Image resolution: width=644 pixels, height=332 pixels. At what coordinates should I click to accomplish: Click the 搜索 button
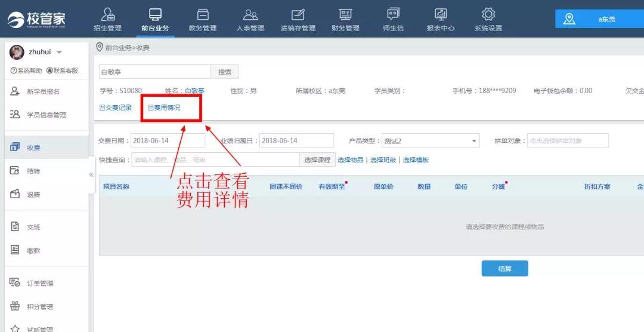pyautogui.click(x=225, y=72)
